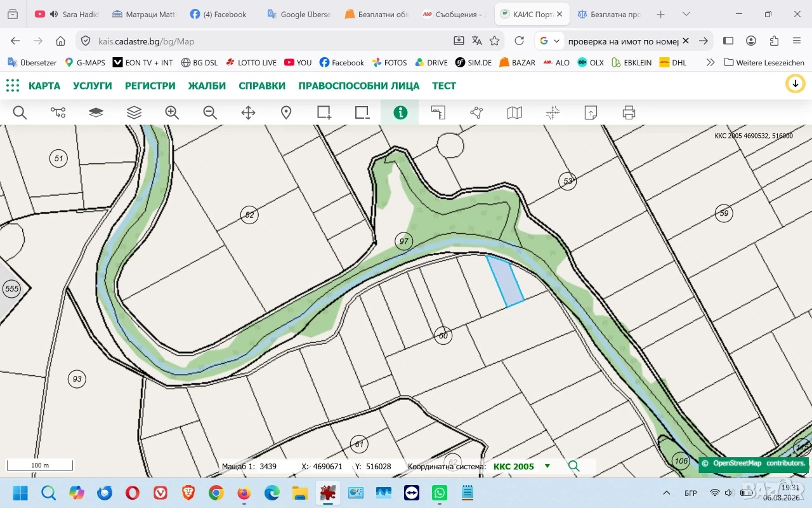Open the G-MAPS bookmark
The image size is (812, 508).
[x=85, y=62]
